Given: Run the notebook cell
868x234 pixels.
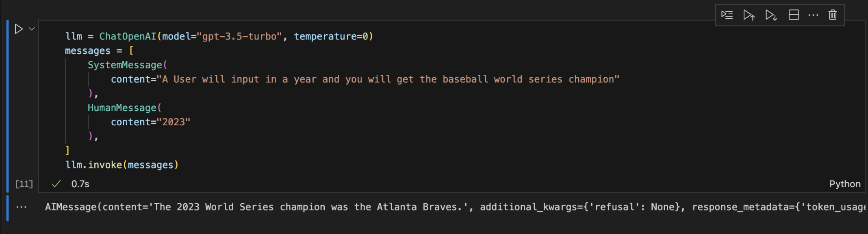Looking at the screenshot, I should [x=18, y=29].
